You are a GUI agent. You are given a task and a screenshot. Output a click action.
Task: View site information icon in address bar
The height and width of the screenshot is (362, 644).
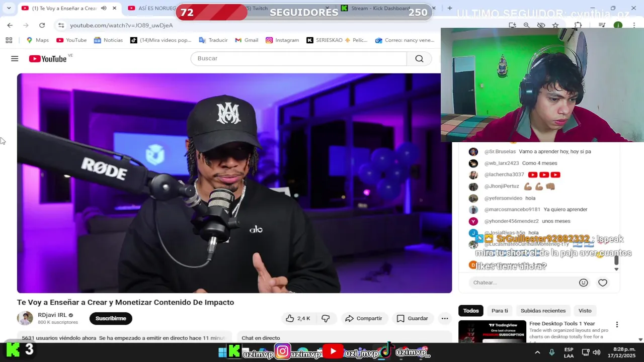(x=61, y=25)
